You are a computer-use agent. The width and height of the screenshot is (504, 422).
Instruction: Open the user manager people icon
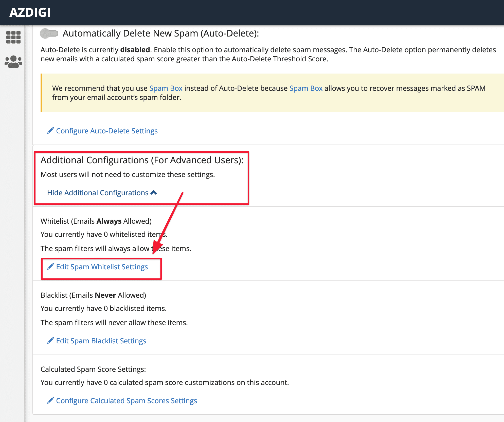point(13,62)
